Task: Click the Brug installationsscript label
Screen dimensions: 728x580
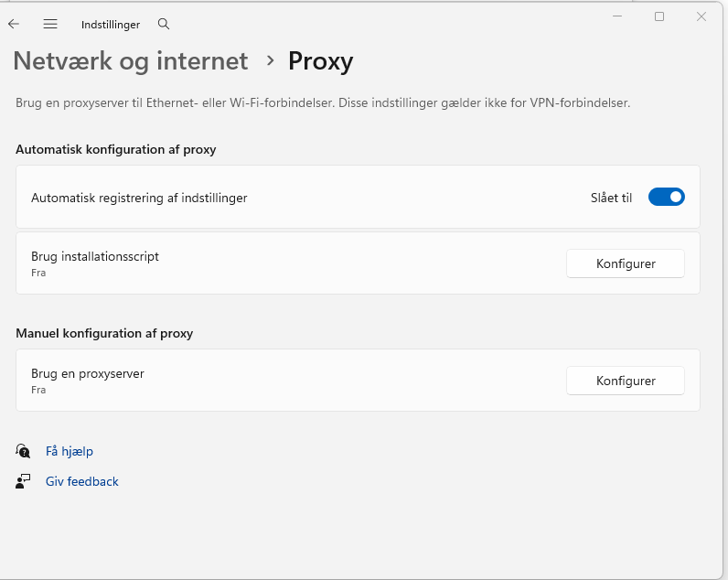Action: coord(95,256)
